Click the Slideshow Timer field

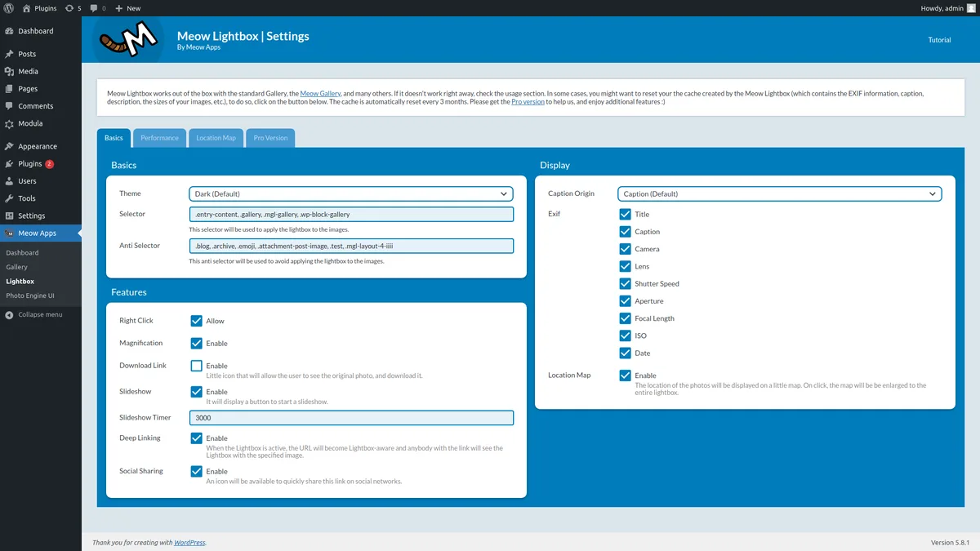351,418
